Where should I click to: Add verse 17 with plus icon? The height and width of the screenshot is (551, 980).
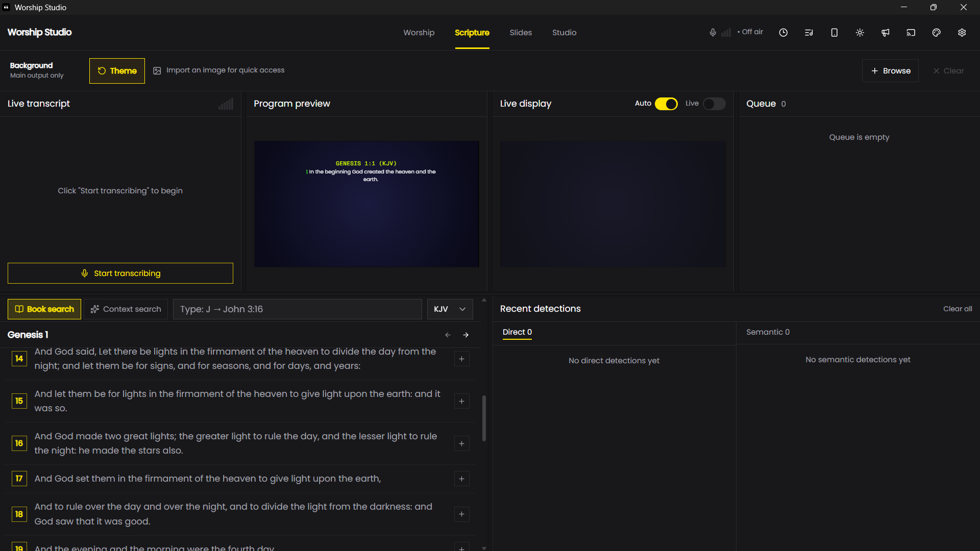(461, 479)
